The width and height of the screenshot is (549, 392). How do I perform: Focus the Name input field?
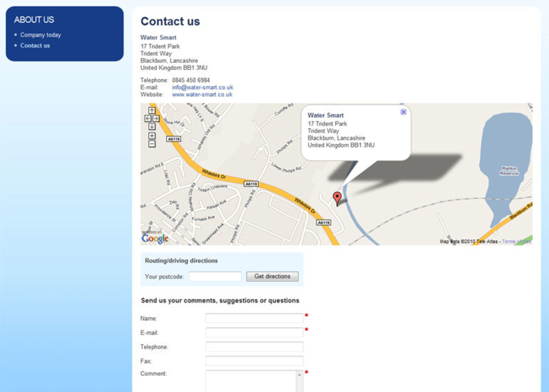(x=255, y=318)
